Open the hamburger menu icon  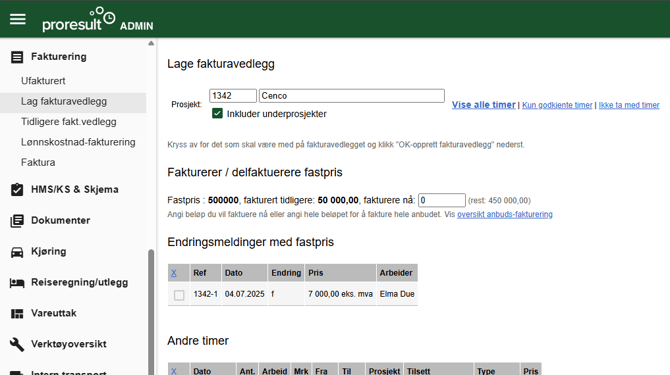(x=18, y=19)
